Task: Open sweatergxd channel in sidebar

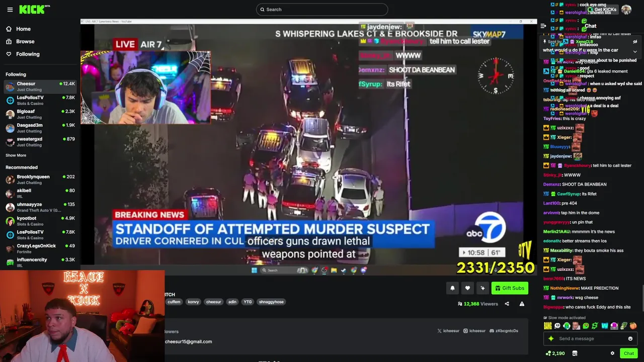Action: coord(40,142)
